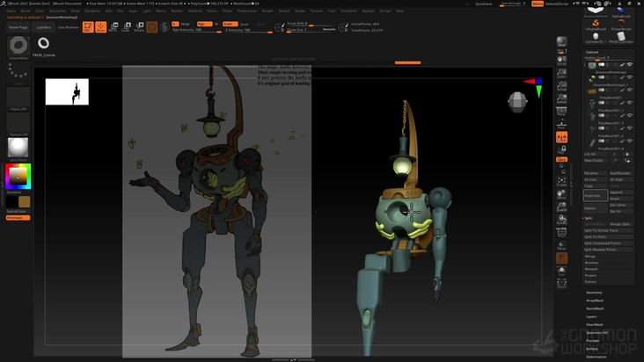644x362 pixels.
Task: Select the Move transform tool
Action: tap(113, 27)
